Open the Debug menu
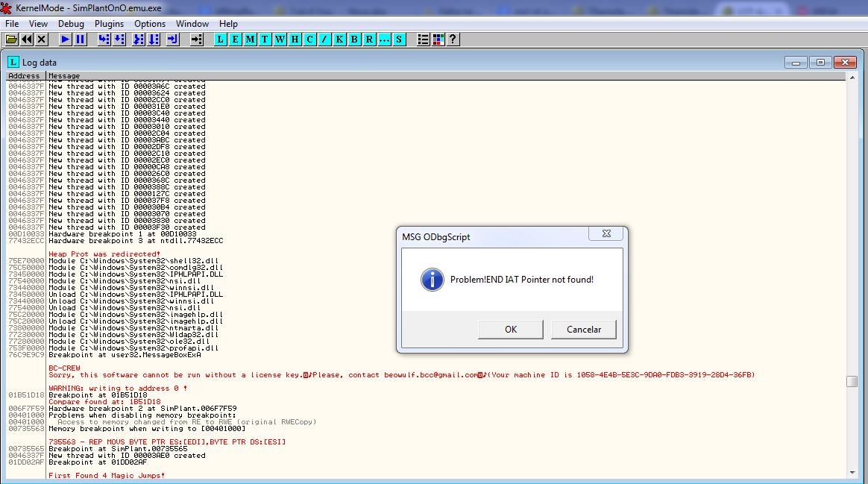Viewport: 868px width, 484px height. [x=72, y=24]
